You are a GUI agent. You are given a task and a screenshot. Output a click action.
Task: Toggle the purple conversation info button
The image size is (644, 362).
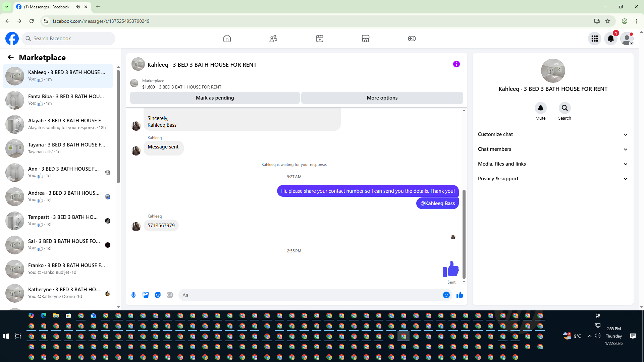[456, 64]
